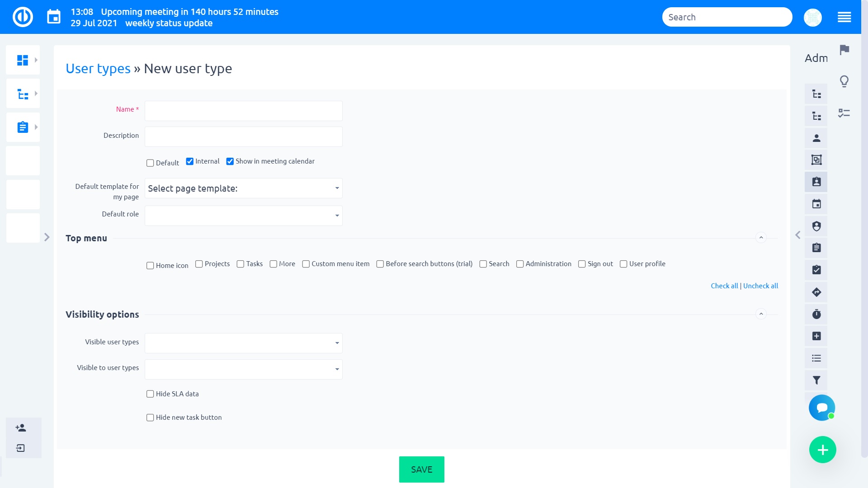Select the dashboard icon in left sidebar
This screenshot has height=488, width=868.
23,59
